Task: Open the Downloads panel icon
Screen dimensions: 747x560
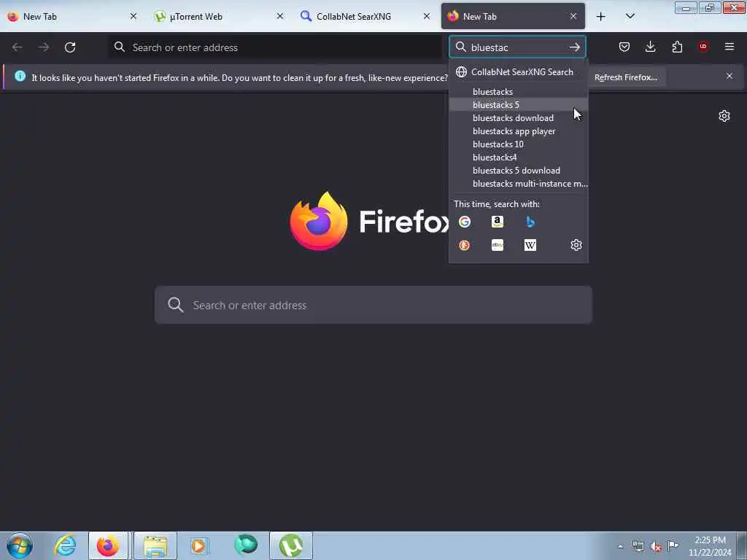Action: click(650, 47)
